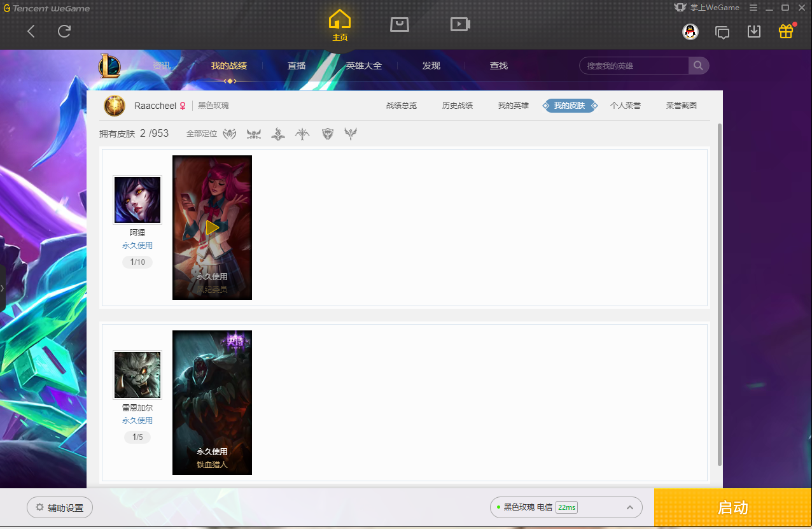Go back with the left arrow

(x=31, y=31)
